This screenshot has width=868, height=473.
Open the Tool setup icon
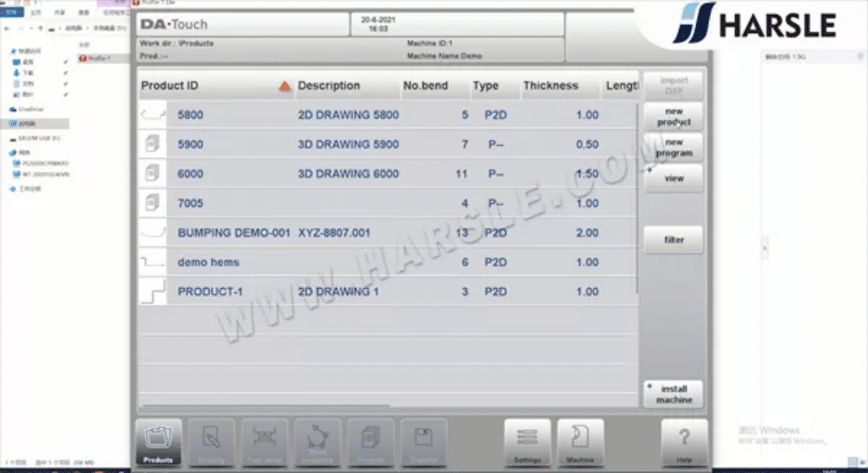265,442
